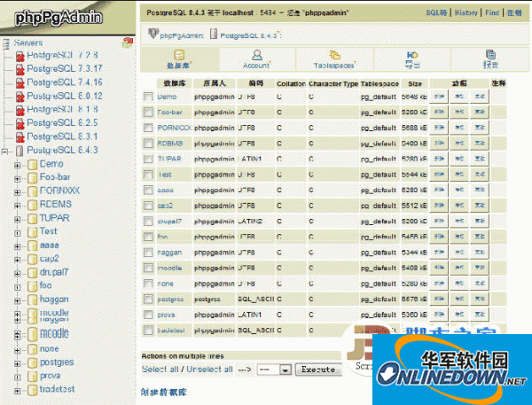The image size is (532, 405).
Task: Switch to the Export tab with HD icon
Action: (412, 59)
